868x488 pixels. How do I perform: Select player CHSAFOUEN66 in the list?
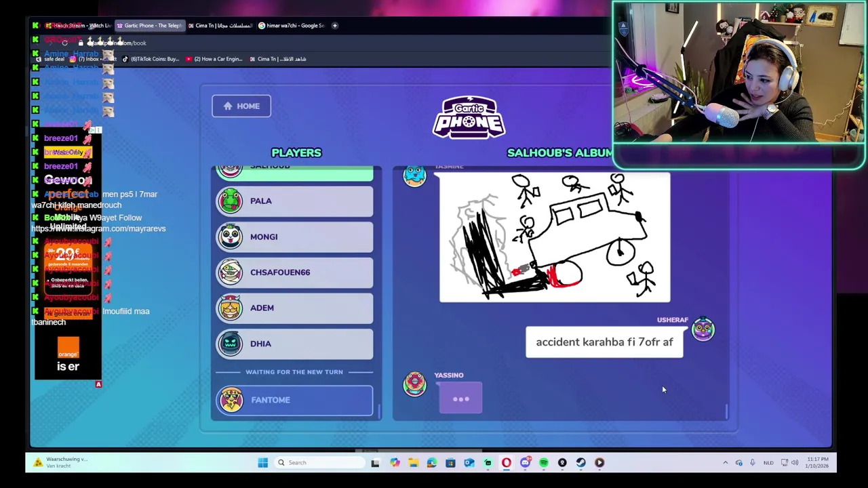point(294,272)
